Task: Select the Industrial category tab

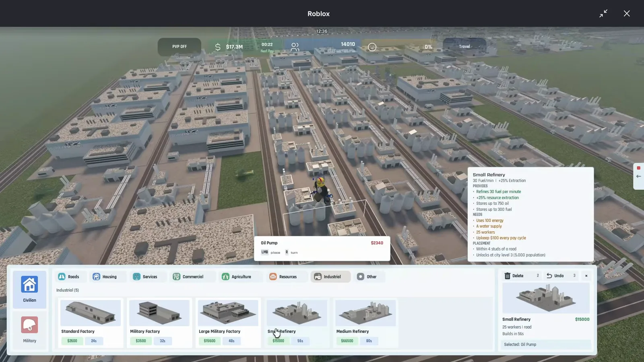Action: (x=330, y=277)
